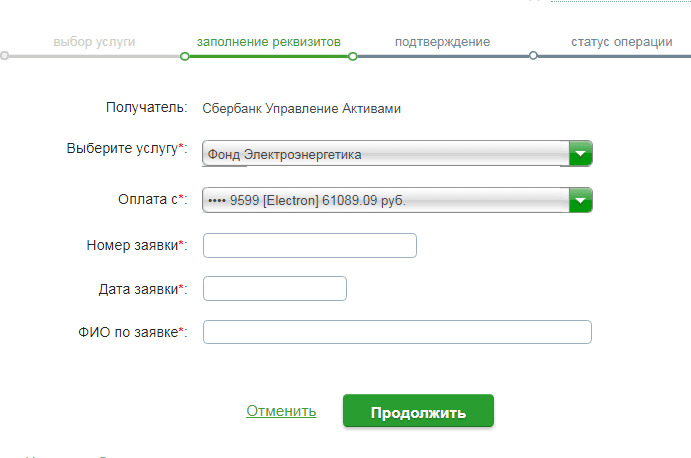Open the 'Выберите услугу' select field
Viewport: 691px width, 458px height.
[x=385, y=154]
